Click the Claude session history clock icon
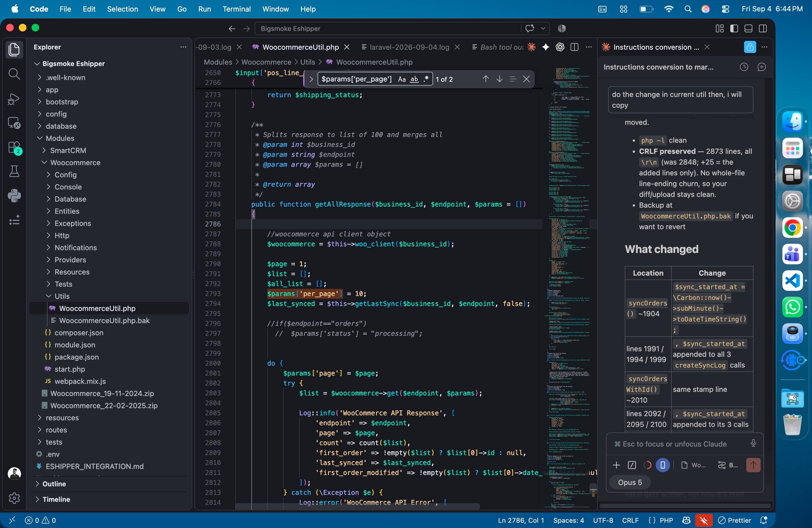 point(744,67)
